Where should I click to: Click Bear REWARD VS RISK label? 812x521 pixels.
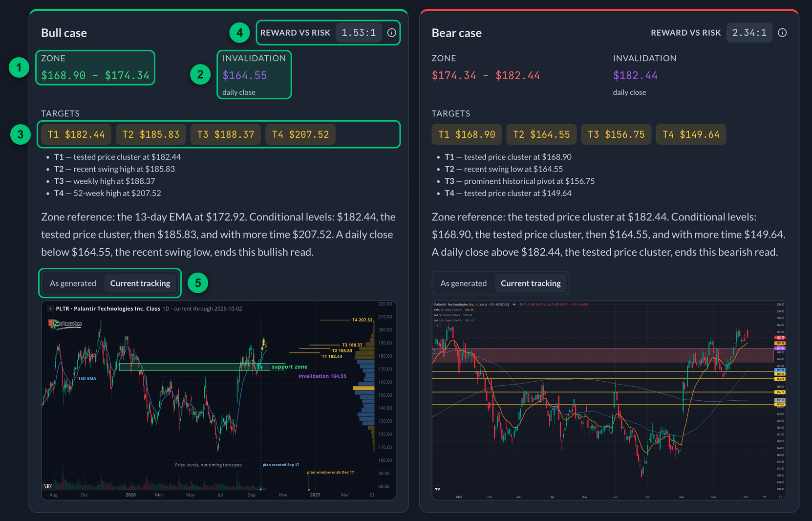tap(686, 33)
